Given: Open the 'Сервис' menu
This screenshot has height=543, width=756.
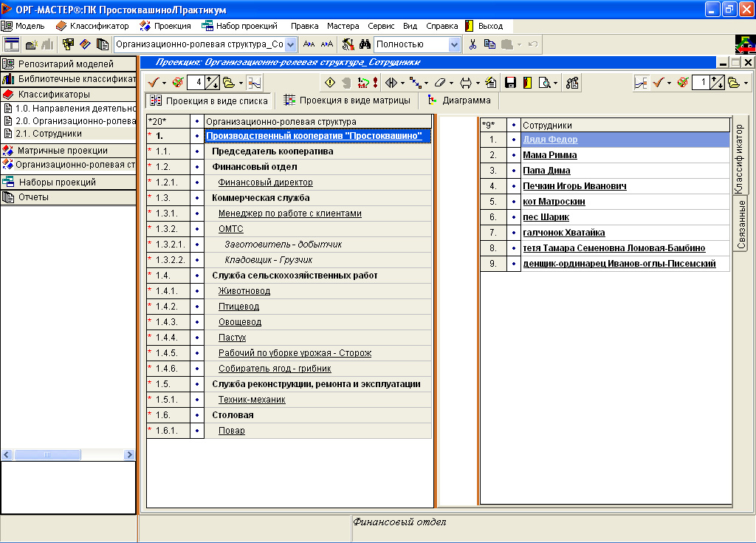Looking at the screenshot, I should click(x=382, y=26).
